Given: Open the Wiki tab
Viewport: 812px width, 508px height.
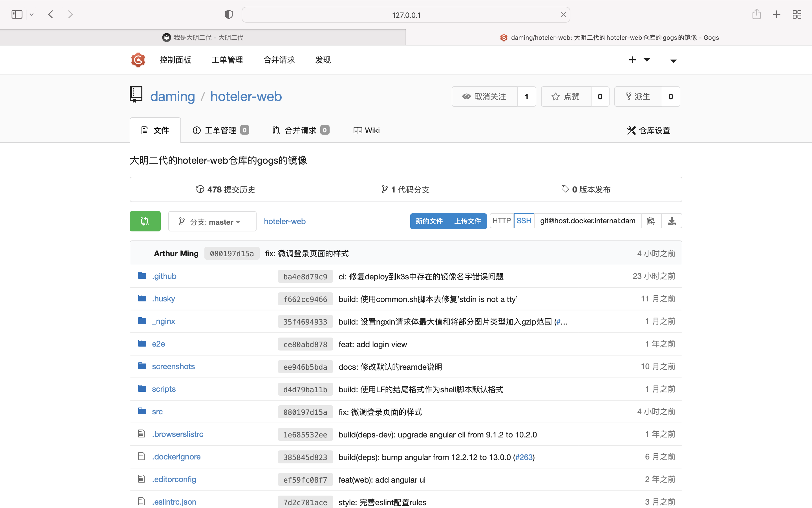Looking at the screenshot, I should coord(367,130).
